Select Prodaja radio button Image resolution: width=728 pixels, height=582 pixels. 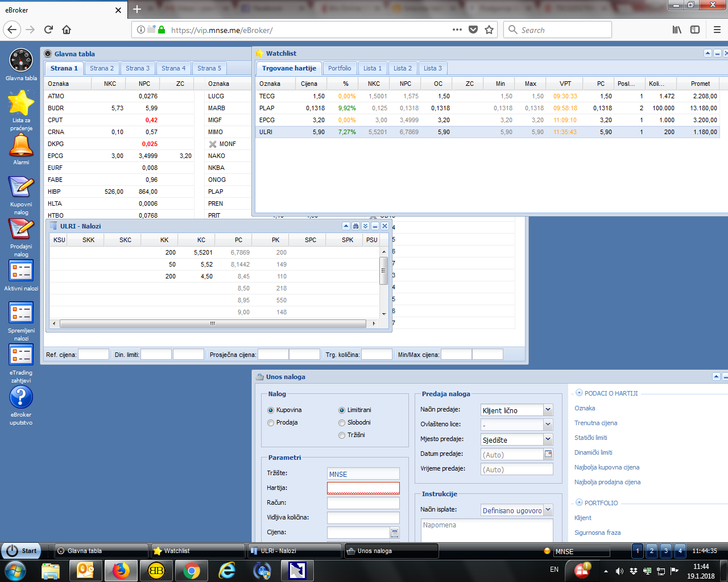pos(271,423)
